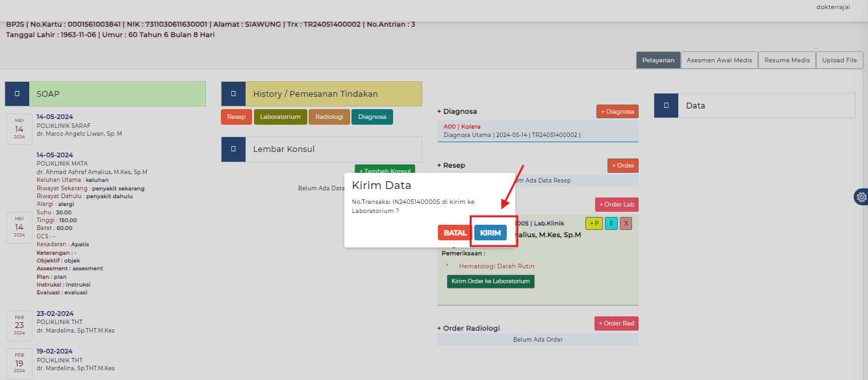Cancel the dialog with BATAL
868x380 pixels.
tap(455, 233)
